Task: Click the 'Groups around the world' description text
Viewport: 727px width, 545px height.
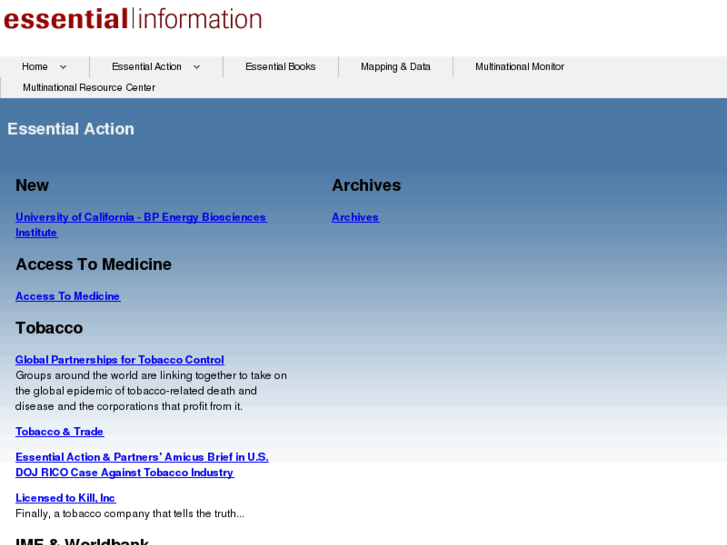Action: coord(151,391)
